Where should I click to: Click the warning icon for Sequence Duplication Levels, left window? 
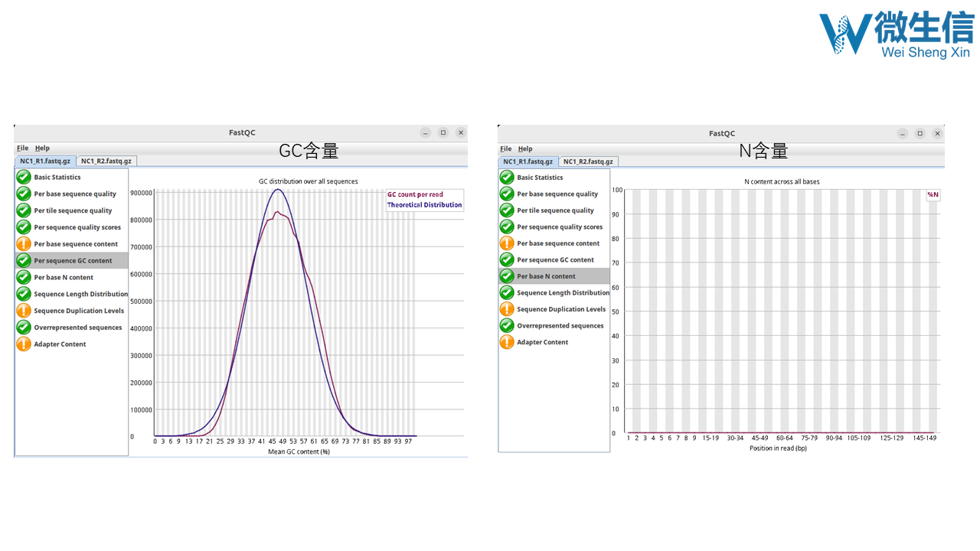[x=24, y=311]
